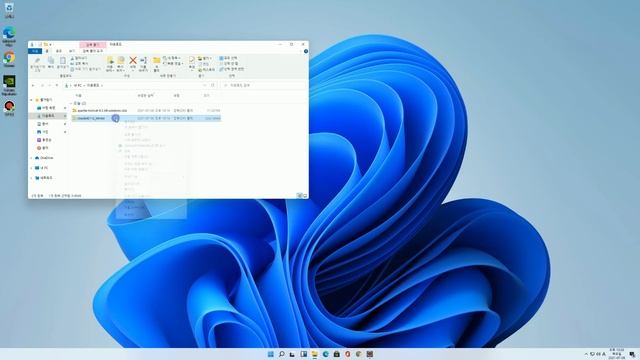Click Copy path in the clipboard group
The width and height of the screenshot is (640, 360).
[80, 64]
